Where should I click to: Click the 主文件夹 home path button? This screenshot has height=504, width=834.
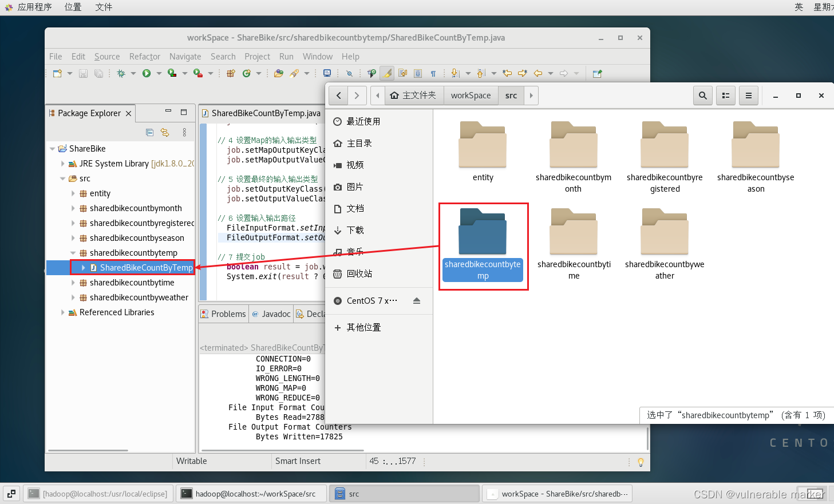coord(413,96)
